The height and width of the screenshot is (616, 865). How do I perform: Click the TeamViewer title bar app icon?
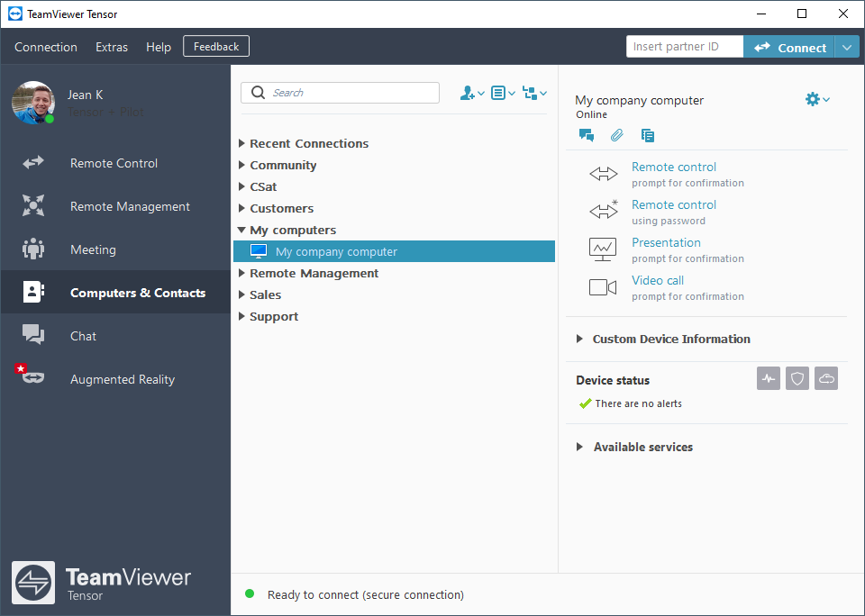click(x=15, y=14)
